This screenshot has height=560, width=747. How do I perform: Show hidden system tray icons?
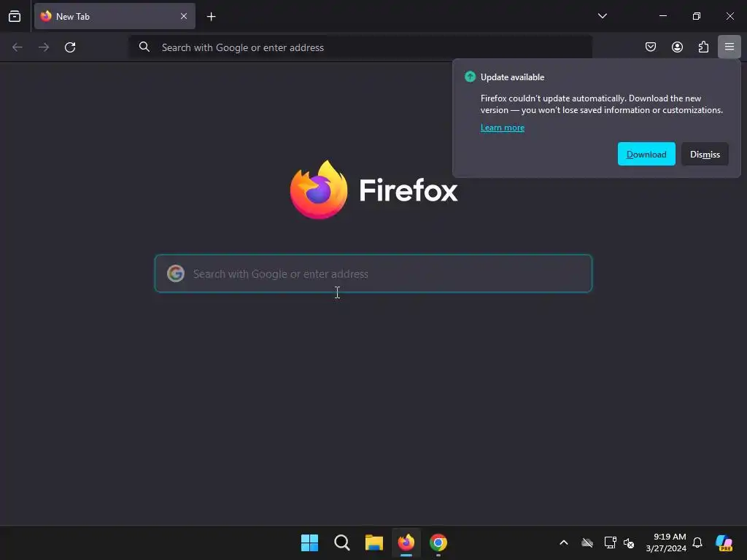tap(564, 542)
